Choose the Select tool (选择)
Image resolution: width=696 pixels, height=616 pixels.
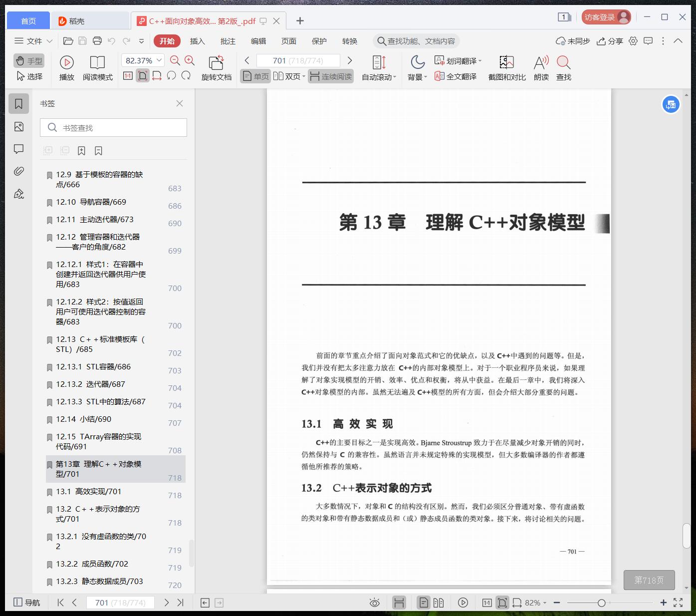click(x=29, y=76)
